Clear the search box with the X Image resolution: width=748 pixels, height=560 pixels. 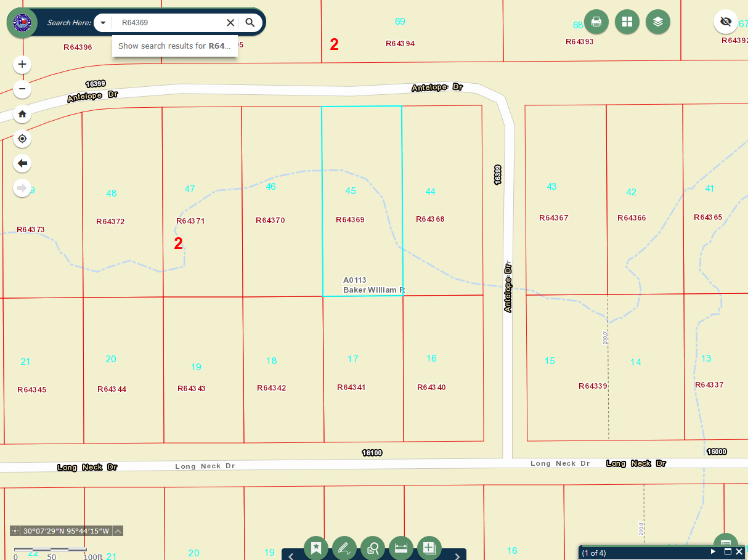click(230, 23)
